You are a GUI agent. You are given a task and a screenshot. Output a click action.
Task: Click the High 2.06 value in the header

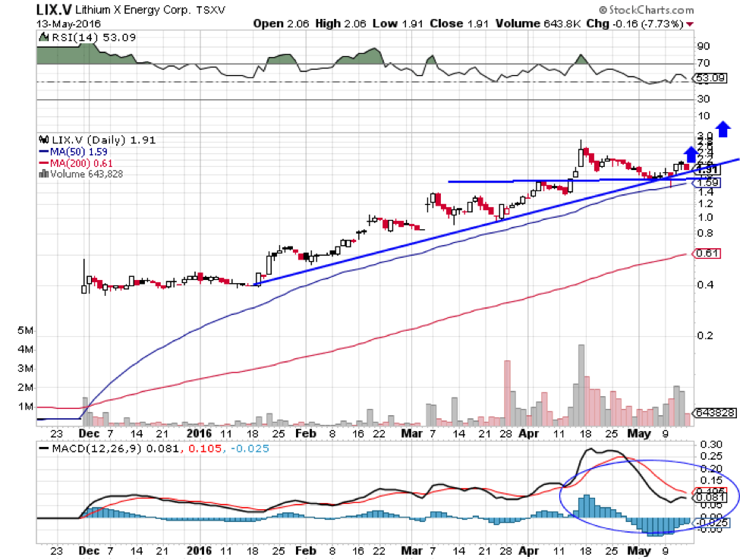point(340,24)
